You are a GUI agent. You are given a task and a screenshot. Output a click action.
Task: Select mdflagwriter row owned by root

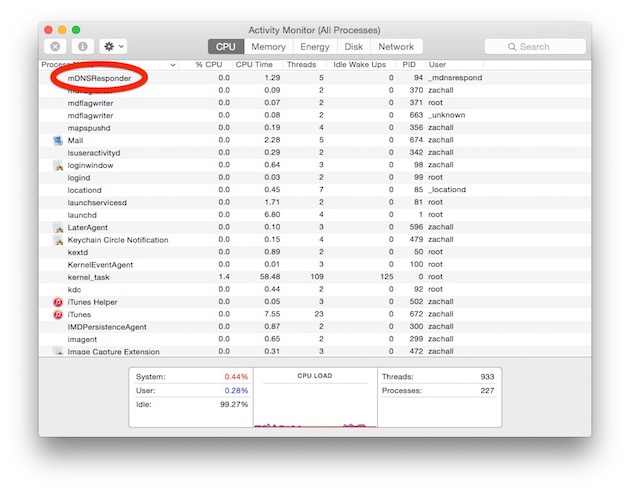pyautogui.click(x=315, y=103)
